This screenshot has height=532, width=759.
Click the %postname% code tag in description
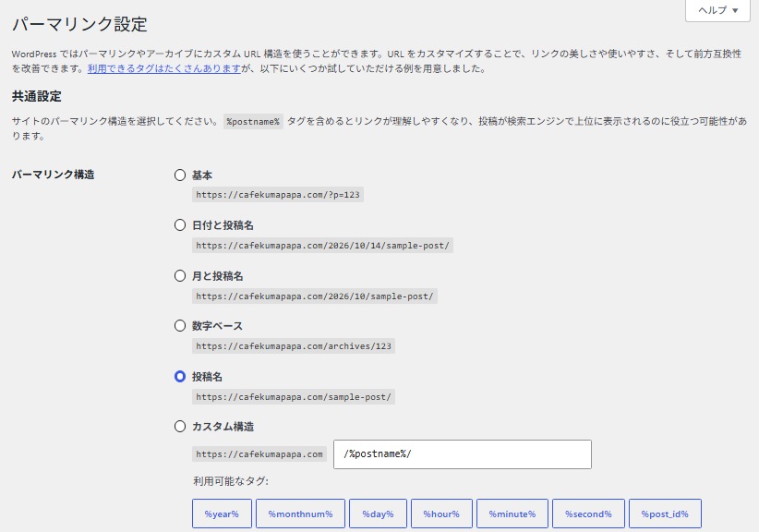click(x=253, y=122)
